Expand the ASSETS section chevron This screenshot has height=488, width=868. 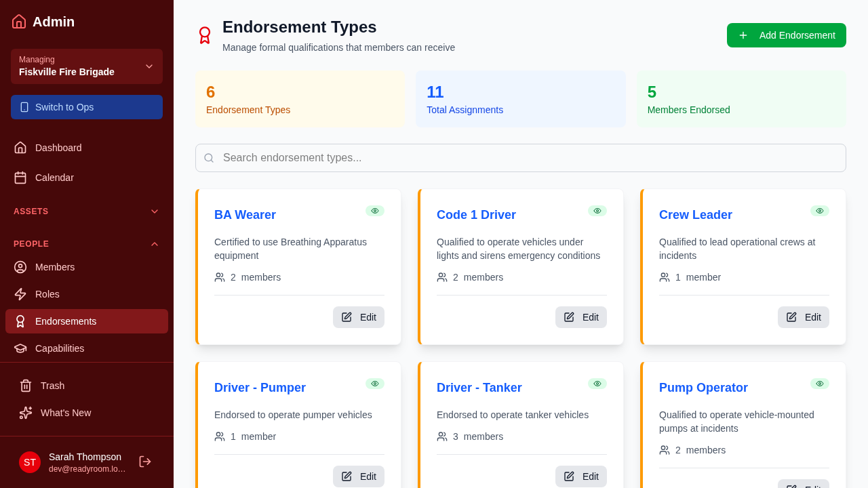(155, 211)
